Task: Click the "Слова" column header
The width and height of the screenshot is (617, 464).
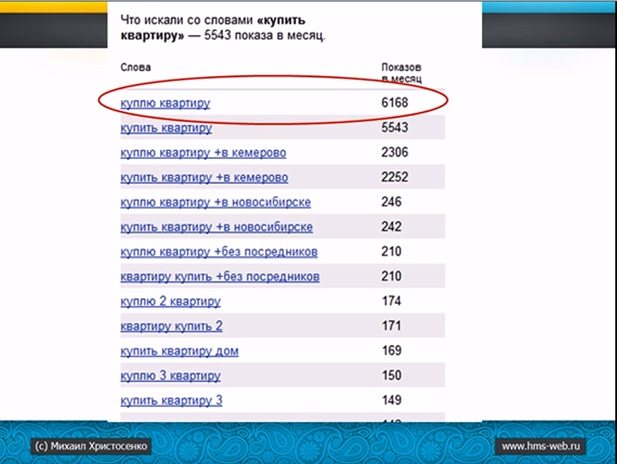Action: [135, 67]
